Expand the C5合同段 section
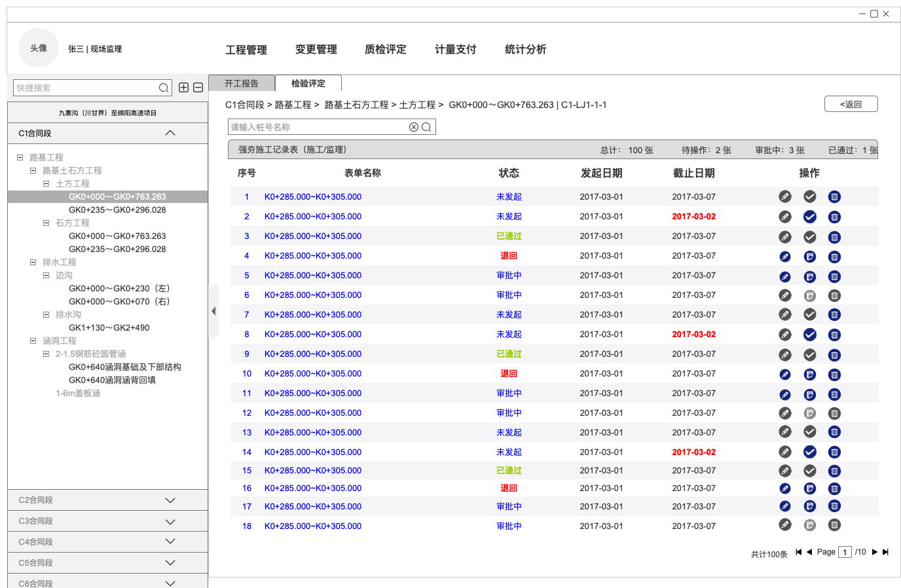This screenshot has width=901, height=588. 170,563
